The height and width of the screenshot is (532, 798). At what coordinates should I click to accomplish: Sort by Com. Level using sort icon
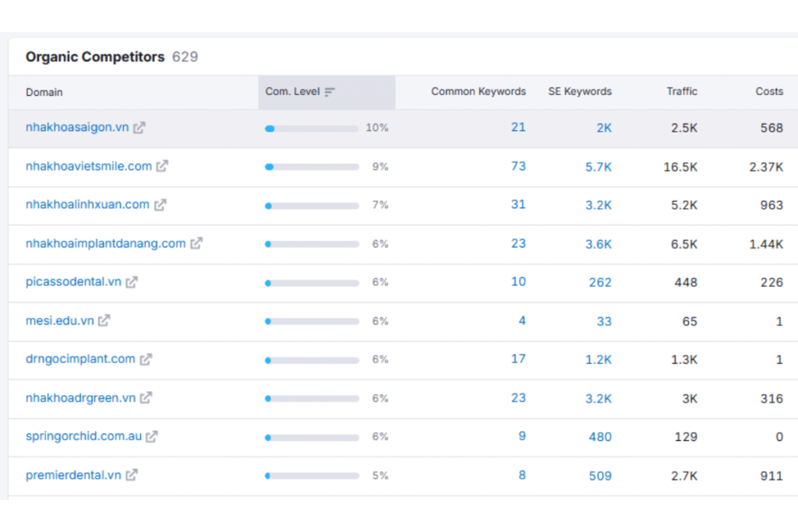330,92
